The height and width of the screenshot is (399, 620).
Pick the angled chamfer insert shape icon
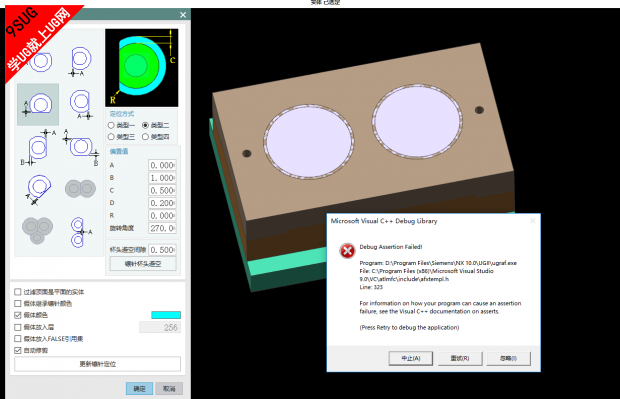tap(38, 189)
